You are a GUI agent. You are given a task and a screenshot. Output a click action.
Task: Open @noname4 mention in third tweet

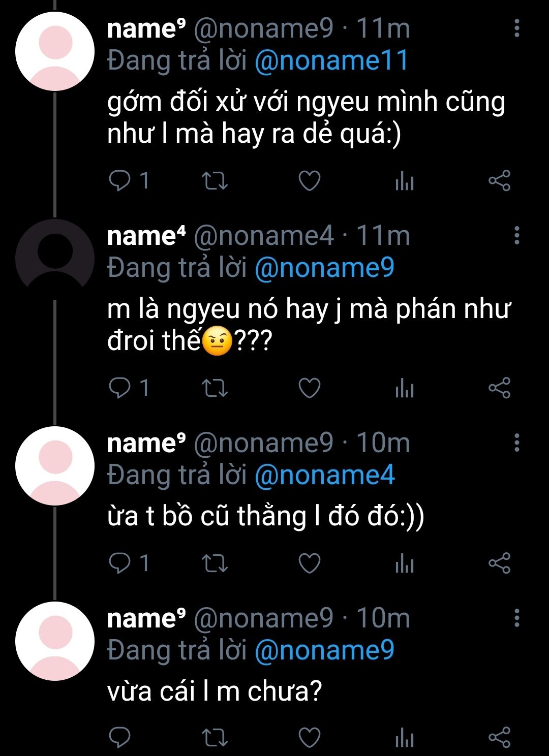[324, 476]
